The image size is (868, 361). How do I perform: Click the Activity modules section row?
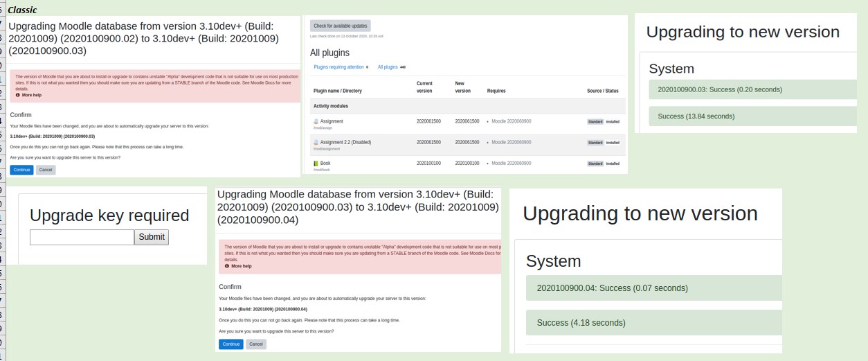tap(469, 106)
